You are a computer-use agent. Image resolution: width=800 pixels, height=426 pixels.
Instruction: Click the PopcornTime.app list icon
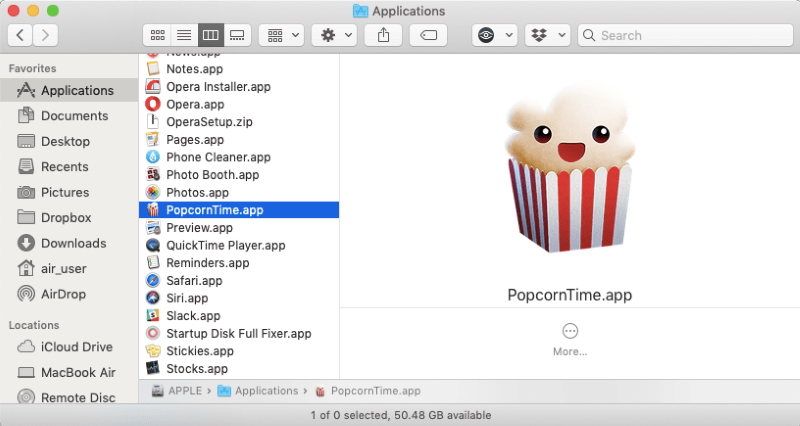(153, 210)
